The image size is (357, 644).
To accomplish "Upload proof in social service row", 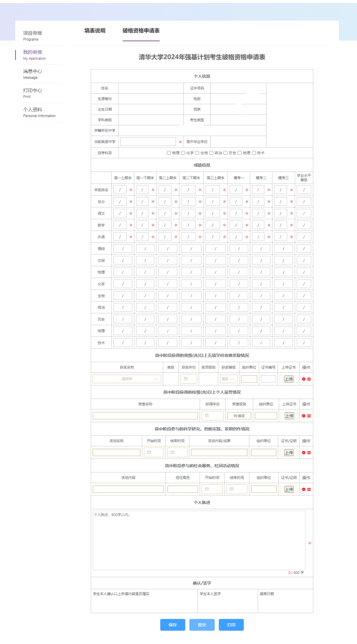I will pyautogui.click(x=289, y=489).
